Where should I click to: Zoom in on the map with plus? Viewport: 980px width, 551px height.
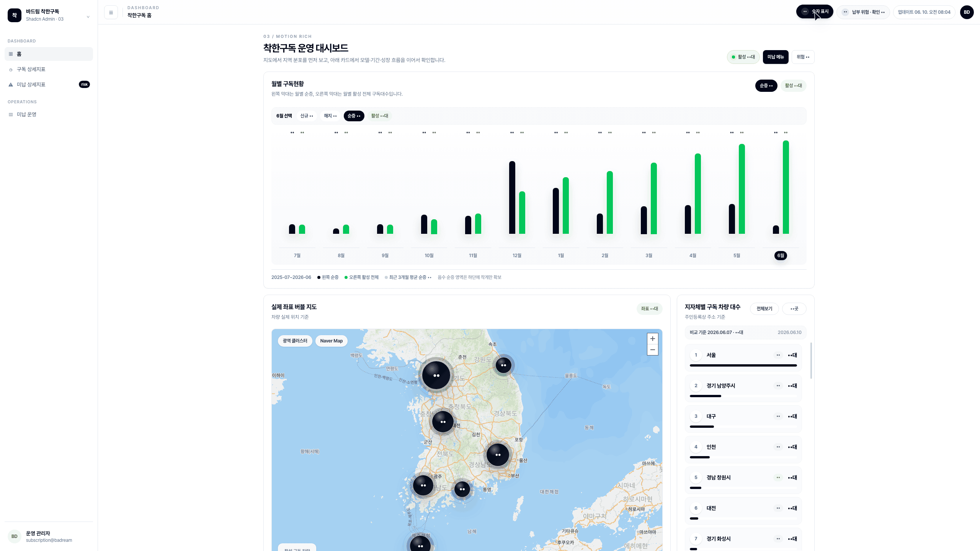tap(653, 339)
